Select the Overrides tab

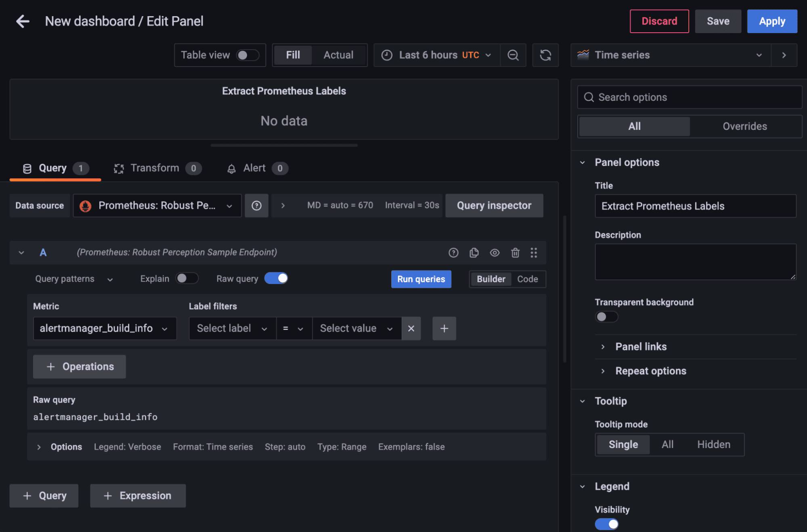coord(745,126)
